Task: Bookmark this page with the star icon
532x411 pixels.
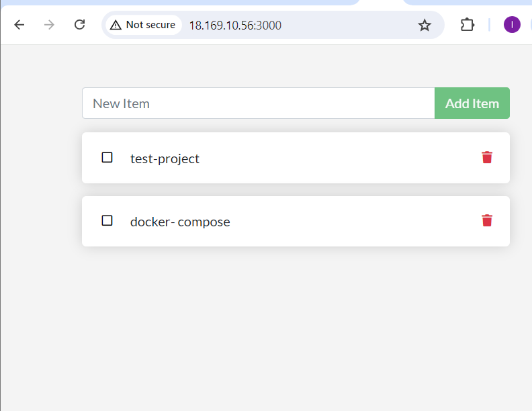Action: point(425,25)
